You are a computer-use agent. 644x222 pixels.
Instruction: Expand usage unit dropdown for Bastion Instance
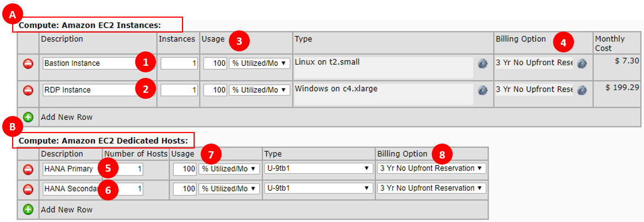click(x=259, y=64)
